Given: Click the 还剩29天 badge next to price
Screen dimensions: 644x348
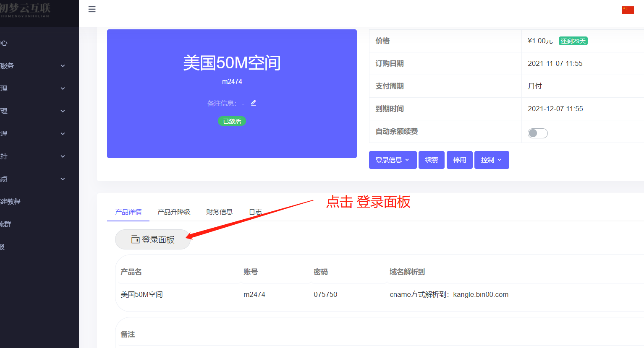Looking at the screenshot, I should coord(573,41).
